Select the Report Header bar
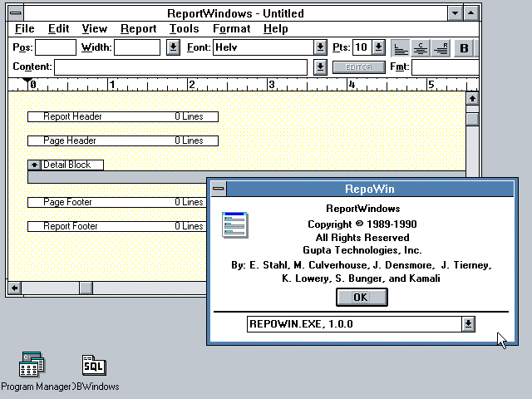 pos(123,116)
